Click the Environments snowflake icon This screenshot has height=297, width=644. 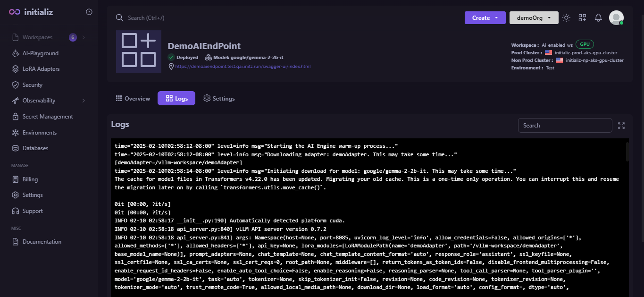[15, 133]
